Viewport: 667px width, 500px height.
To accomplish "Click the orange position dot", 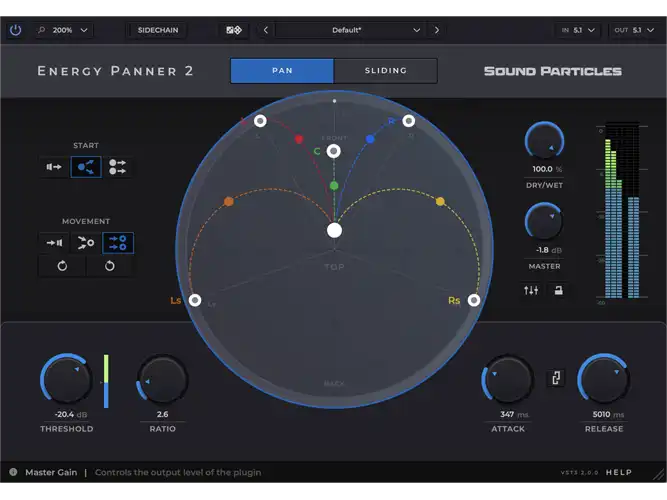I will 228,201.
